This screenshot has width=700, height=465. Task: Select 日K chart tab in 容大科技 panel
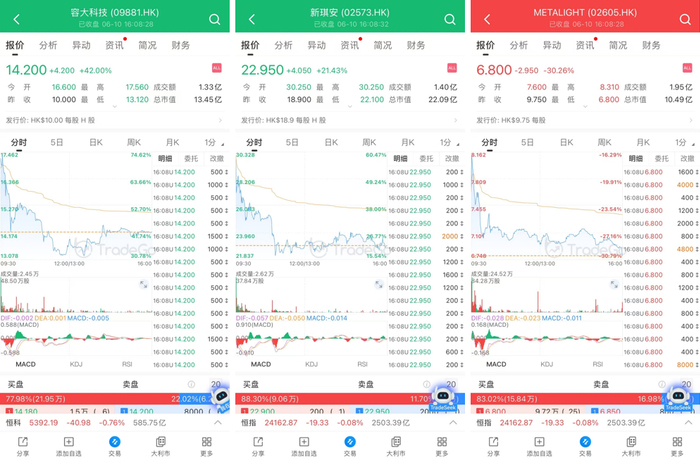tap(96, 142)
